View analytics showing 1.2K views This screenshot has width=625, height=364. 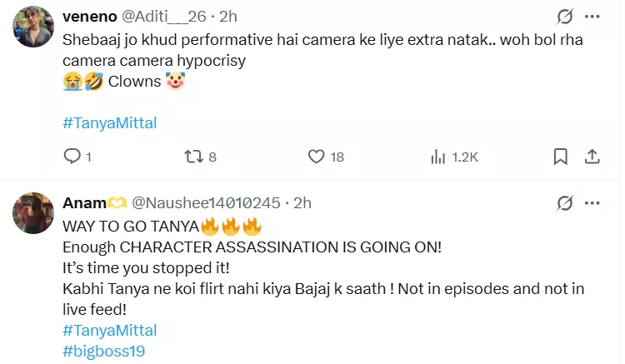(438, 157)
